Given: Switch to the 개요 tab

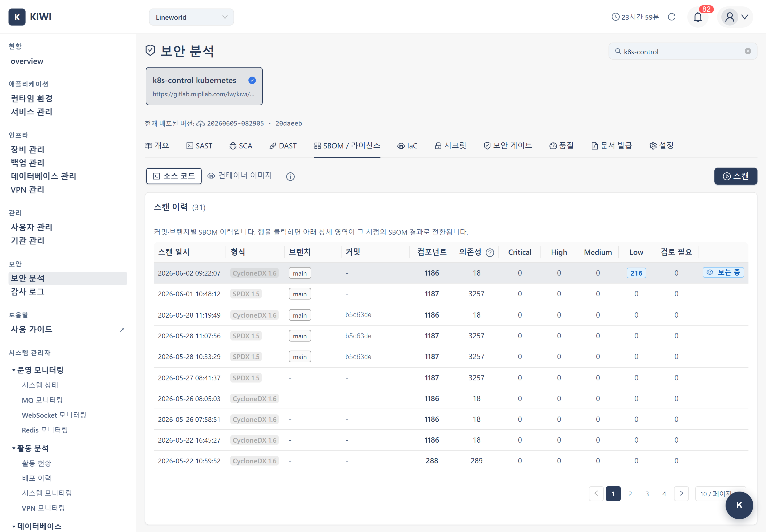Looking at the screenshot, I should click(x=157, y=146).
